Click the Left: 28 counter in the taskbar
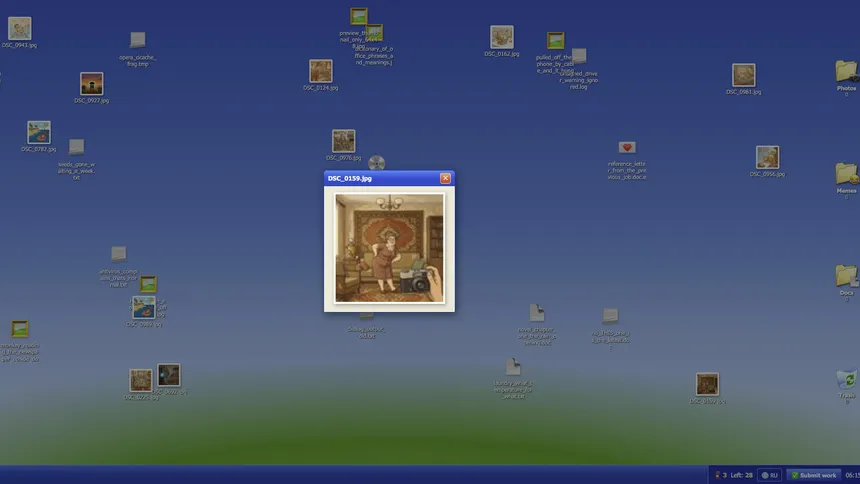860x484 pixels. (x=741, y=475)
